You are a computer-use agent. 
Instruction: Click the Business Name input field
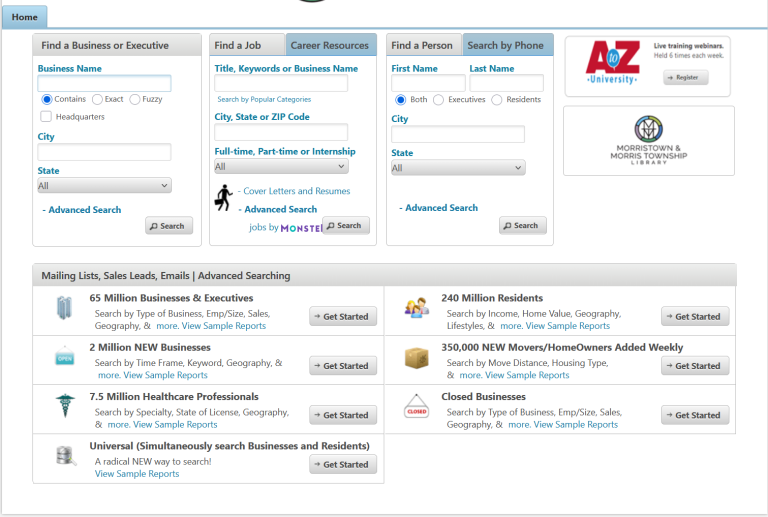(104, 84)
